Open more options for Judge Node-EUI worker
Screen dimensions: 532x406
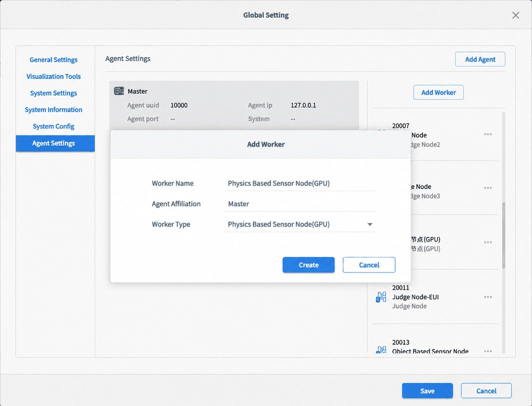click(488, 297)
